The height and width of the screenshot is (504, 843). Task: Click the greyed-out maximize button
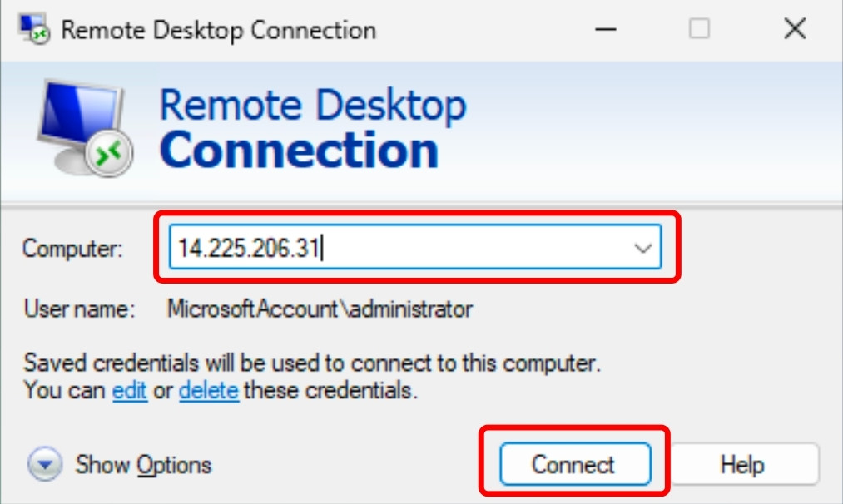coord(699,30)
